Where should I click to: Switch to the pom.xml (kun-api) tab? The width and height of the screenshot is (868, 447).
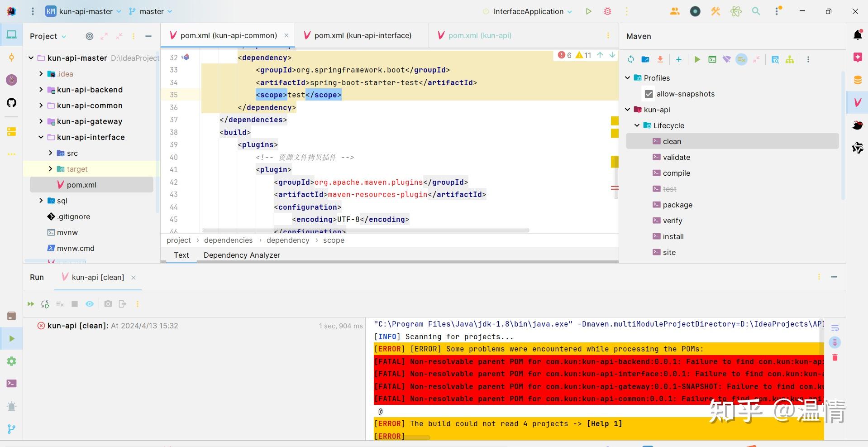tap(480, 35)
